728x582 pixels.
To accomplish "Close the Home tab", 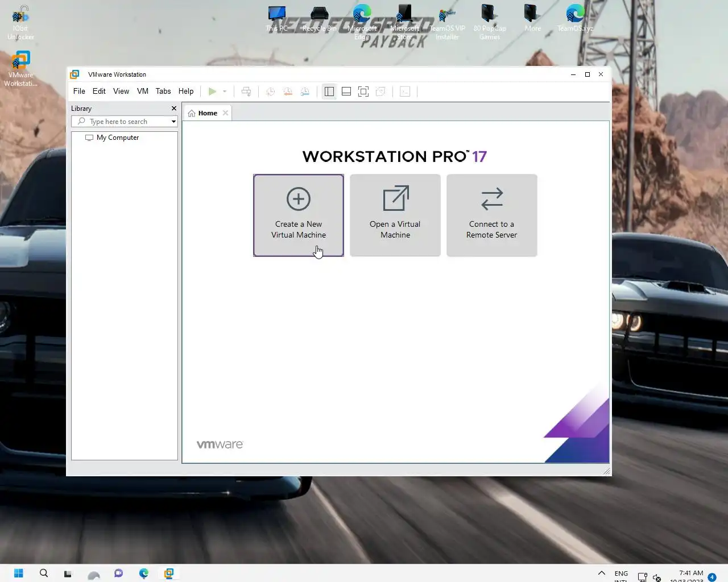I will point(225,113).
